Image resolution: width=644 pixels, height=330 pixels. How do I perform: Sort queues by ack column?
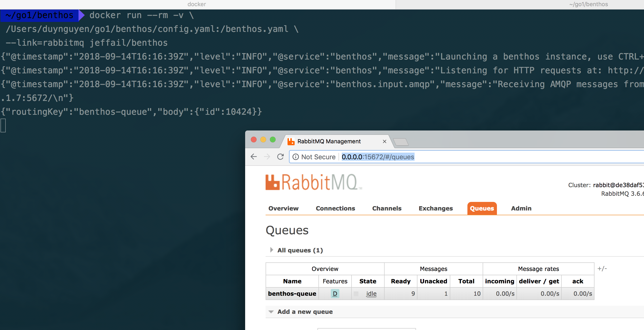(x=578, y=281)
